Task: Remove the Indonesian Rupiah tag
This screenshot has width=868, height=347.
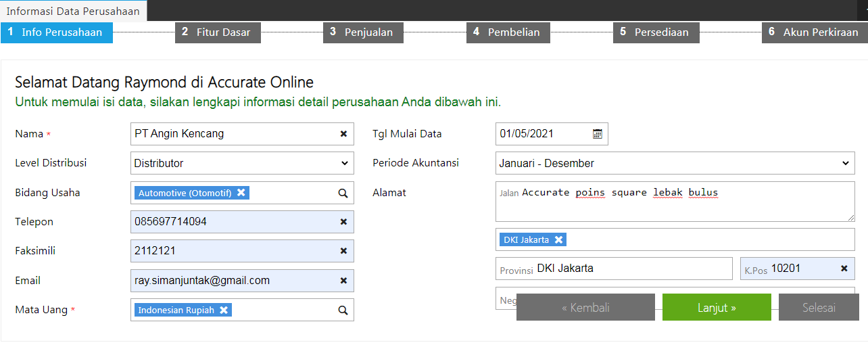Action: tap(223, 310)
